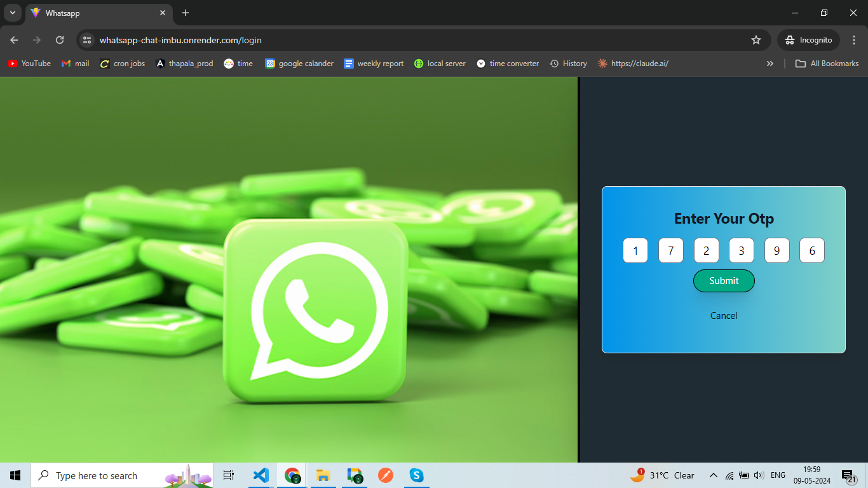The image size is (868, 488).
Task: Show hidden system tray icons
Action: [x=713, y=475]
